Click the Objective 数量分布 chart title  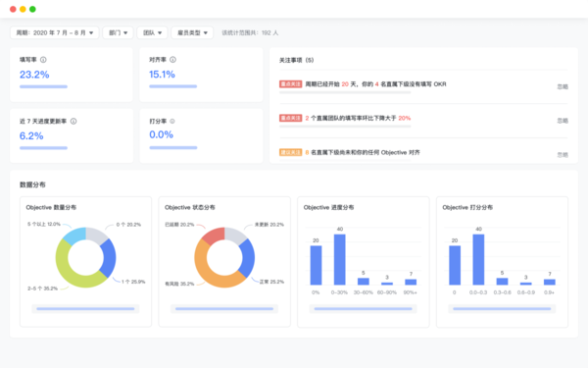click(51, 207)
